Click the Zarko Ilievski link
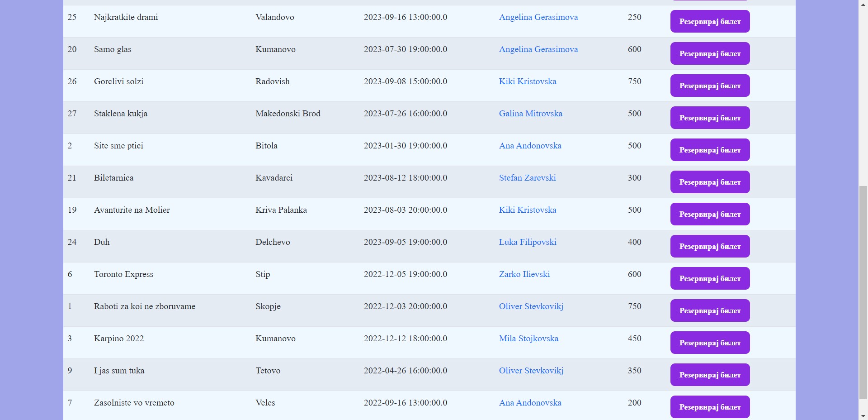 [524, 274]
